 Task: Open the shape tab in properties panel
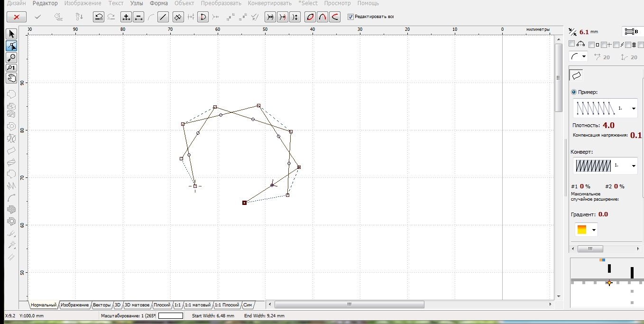coord(576,75)
